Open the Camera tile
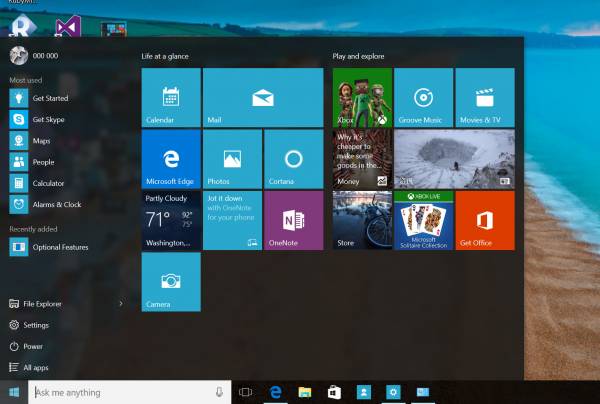 [171, 282]
